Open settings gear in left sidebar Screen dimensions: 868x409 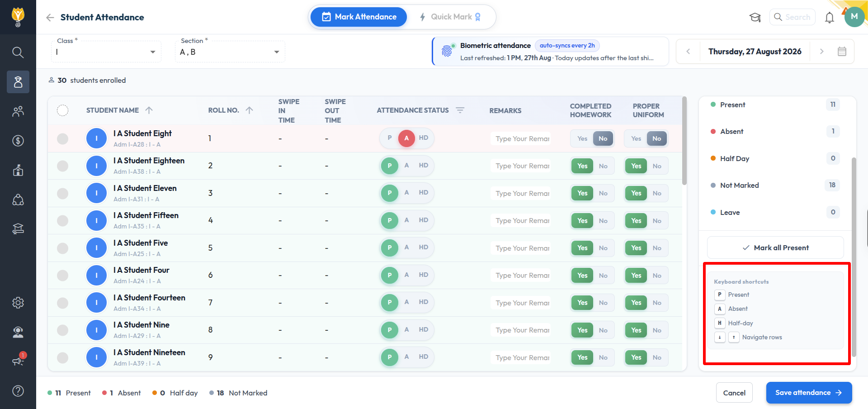tap(18, 303)
